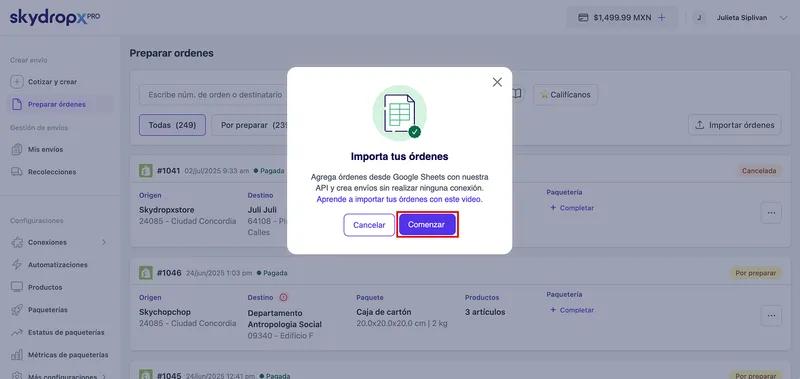800x379 pixels.
Task: Close the Importa tus órdenes dialog
Action: click(x=497, y=82)
